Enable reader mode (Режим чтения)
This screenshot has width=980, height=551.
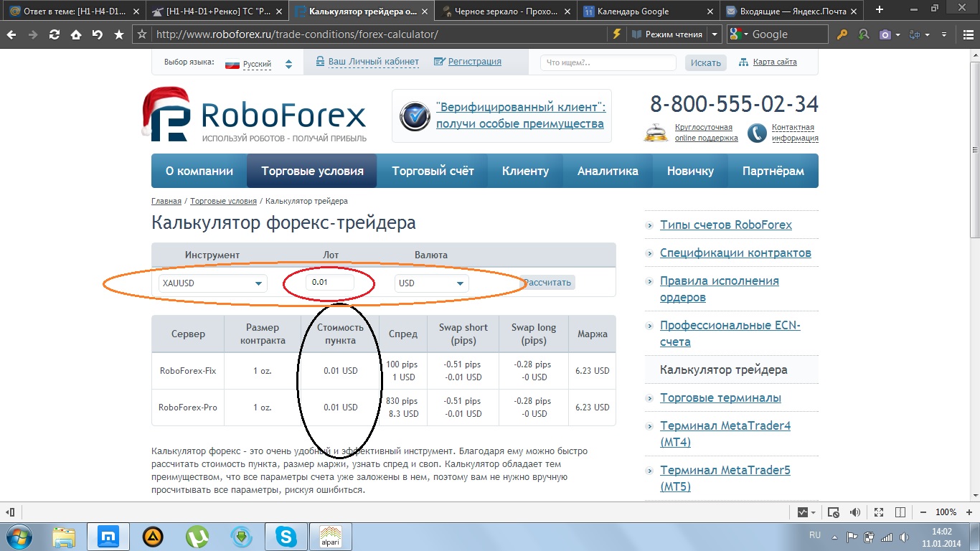tap(667, 34)
